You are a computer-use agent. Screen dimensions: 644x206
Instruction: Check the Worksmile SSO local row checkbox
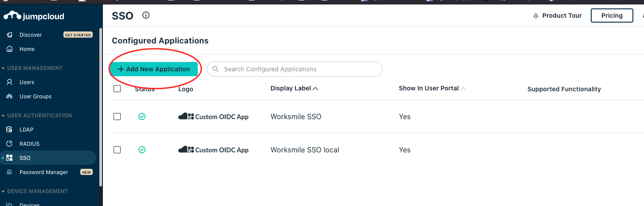tap(117, 150)
